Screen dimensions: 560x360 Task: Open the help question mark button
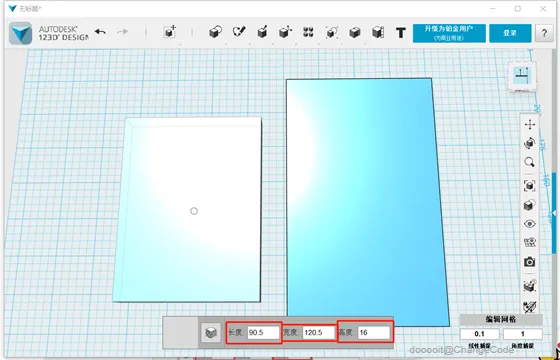click(544, 33)
